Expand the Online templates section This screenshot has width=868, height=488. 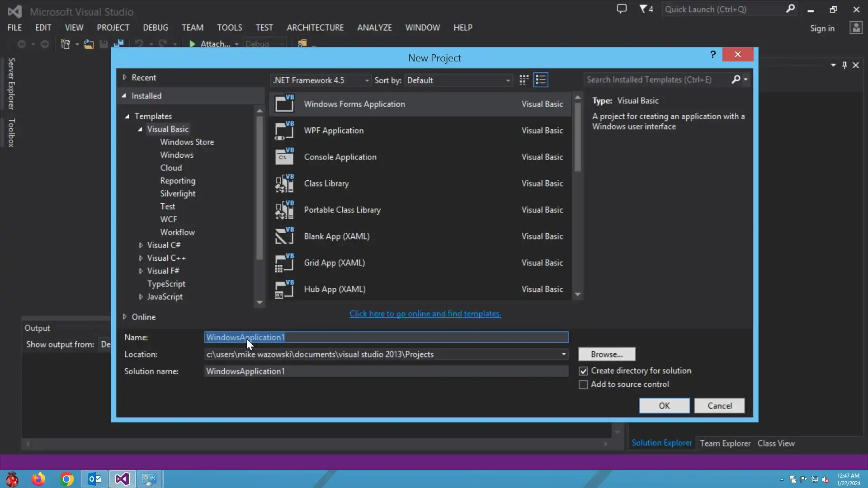coord(125,317)
